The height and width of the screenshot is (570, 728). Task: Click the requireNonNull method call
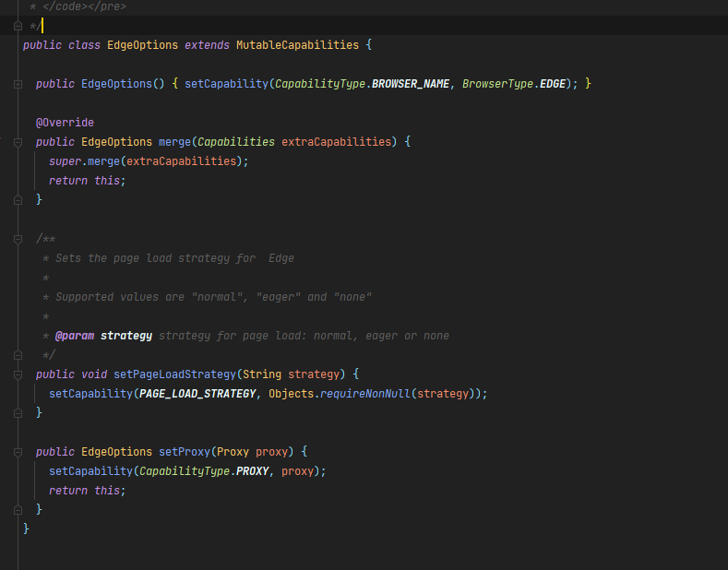pyautogui.click(x=365, y=394)
